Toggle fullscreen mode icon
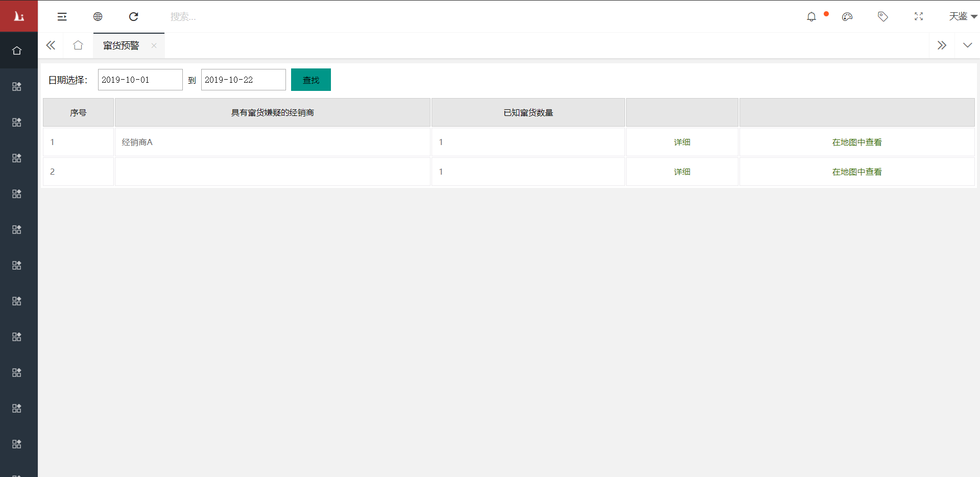Image resolution: width=980 pixels, height=477 pixels. point(919,17)
